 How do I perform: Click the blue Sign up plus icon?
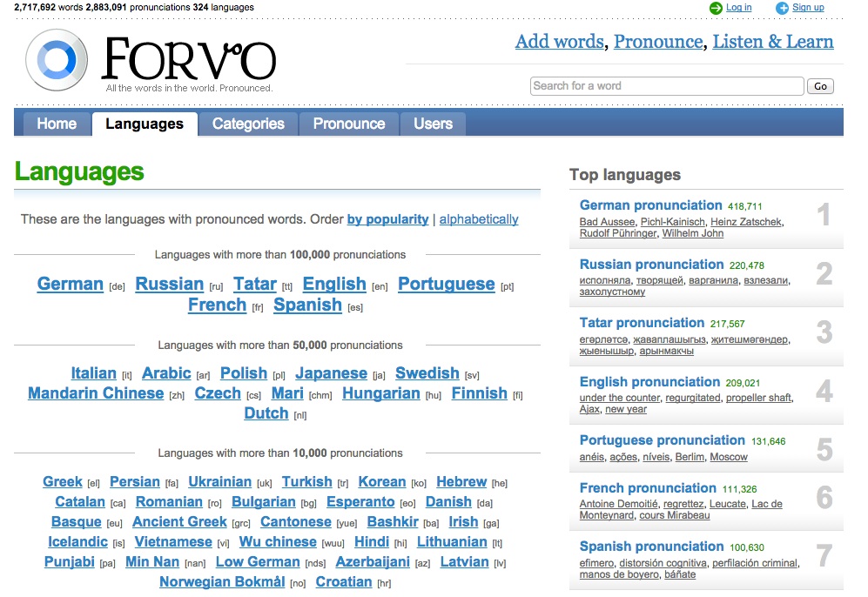[782, 8]
